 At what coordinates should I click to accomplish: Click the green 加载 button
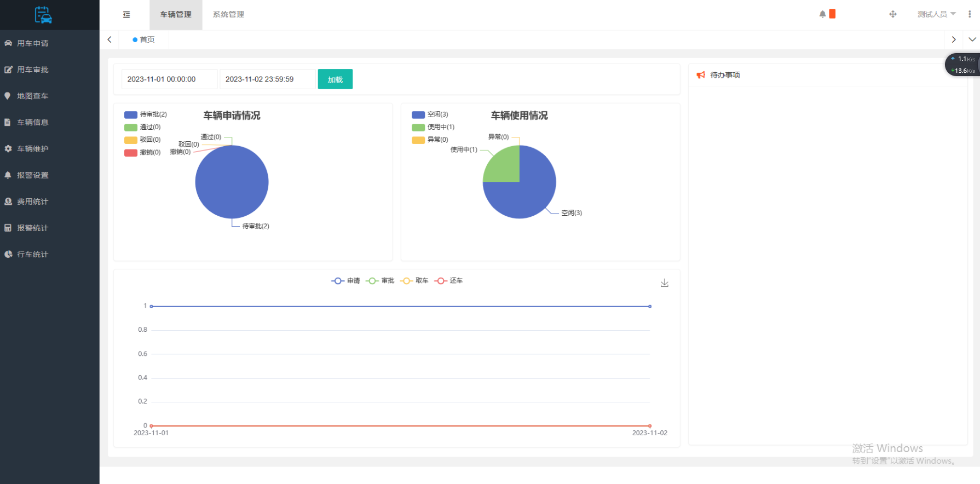pos(335,79)
